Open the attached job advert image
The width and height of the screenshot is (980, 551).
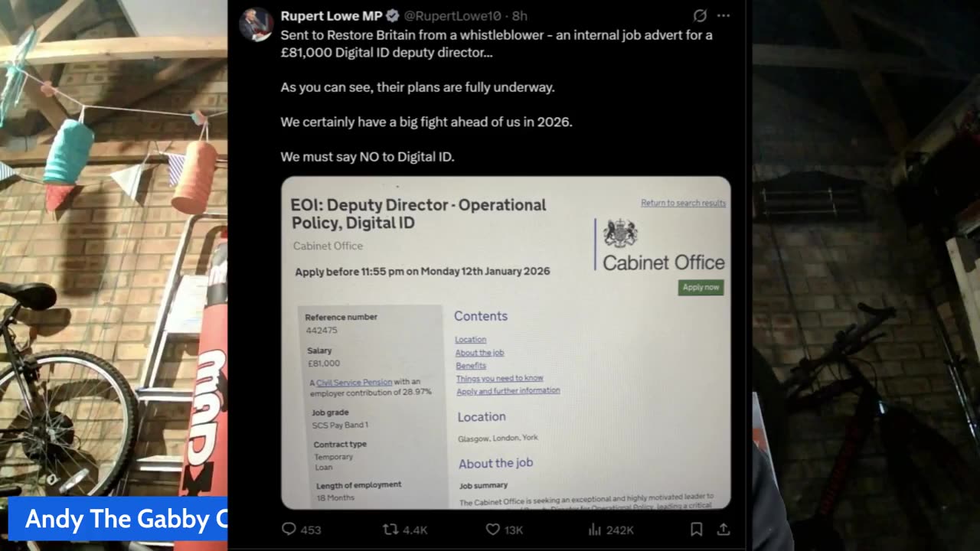506,343
